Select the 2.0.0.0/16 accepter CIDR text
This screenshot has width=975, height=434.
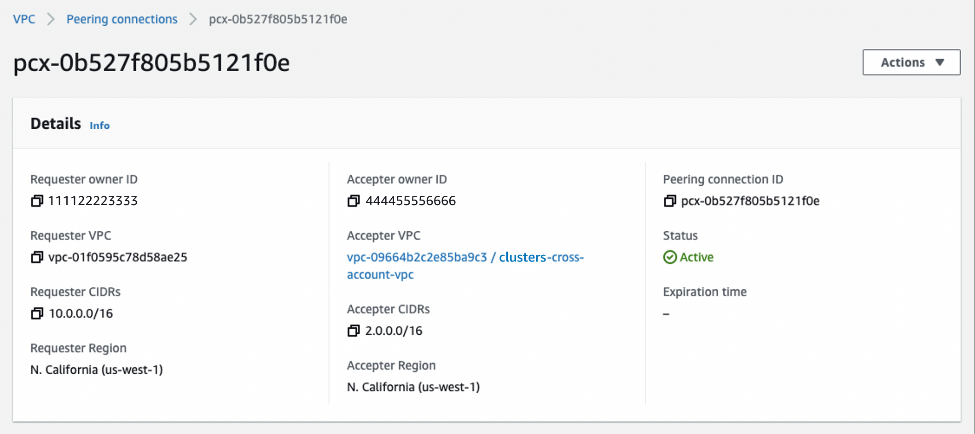396,331
